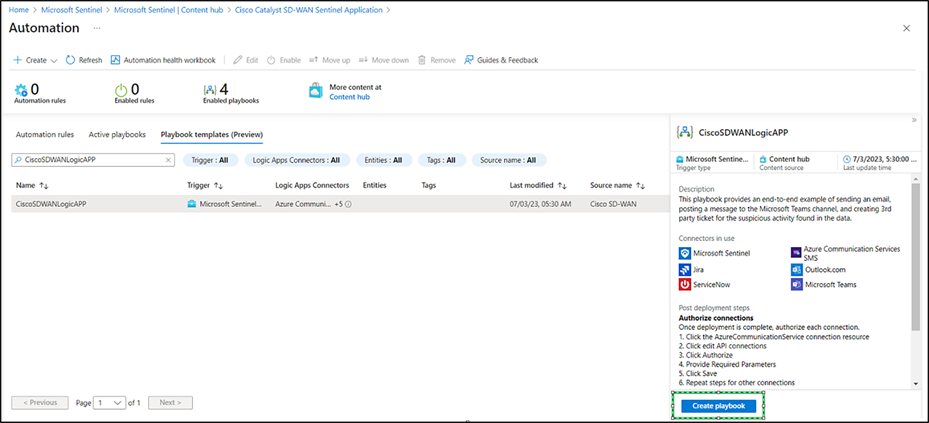
Task: Collapse the details pane with double chevron
Action: [x=915, y=120]
